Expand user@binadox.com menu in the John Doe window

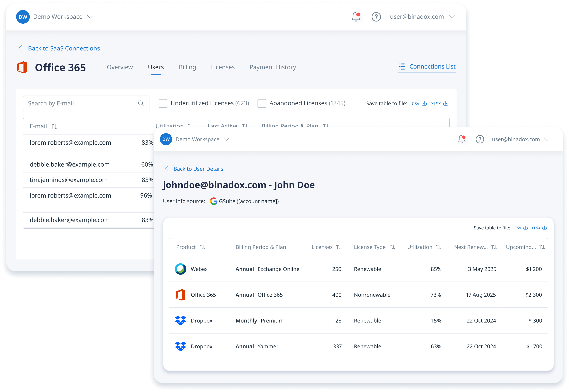tap(546, 139)
